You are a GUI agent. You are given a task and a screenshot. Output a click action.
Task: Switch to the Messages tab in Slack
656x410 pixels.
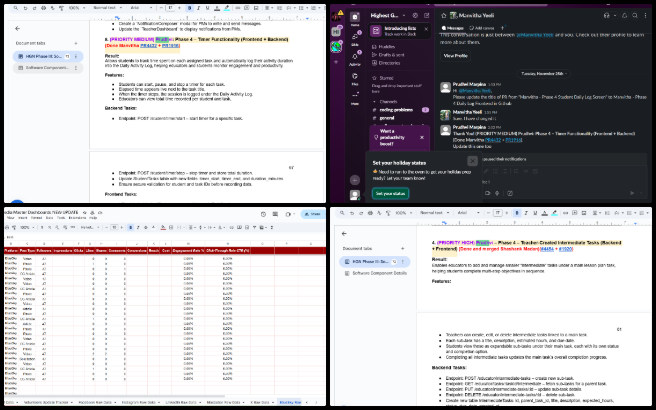point(451,28)
